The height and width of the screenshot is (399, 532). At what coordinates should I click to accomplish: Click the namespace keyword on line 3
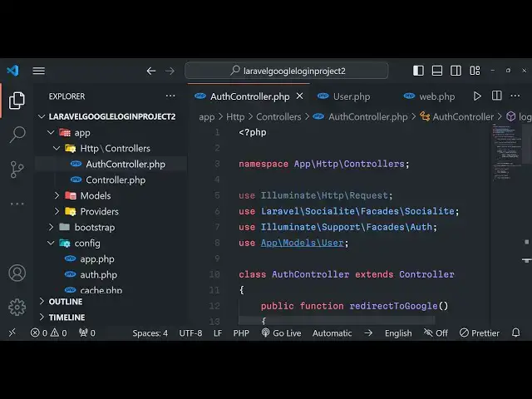[264, 164]
